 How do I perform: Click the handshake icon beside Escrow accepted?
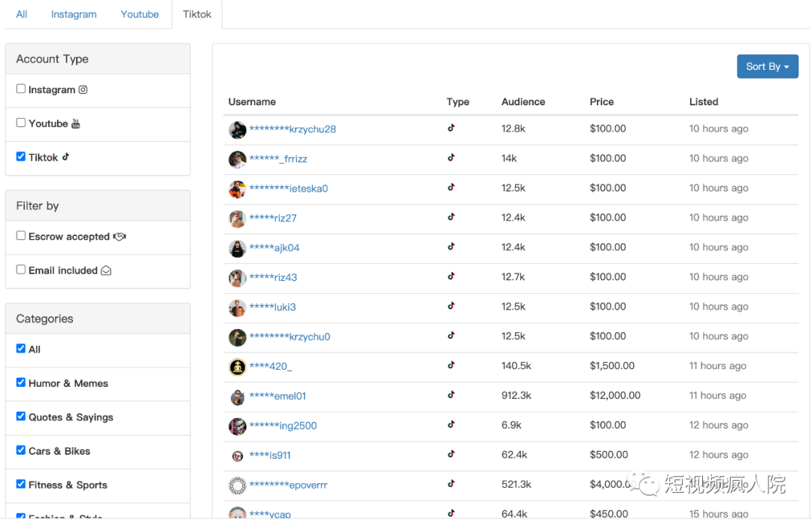pyautogui.click(x=120, y=237)
